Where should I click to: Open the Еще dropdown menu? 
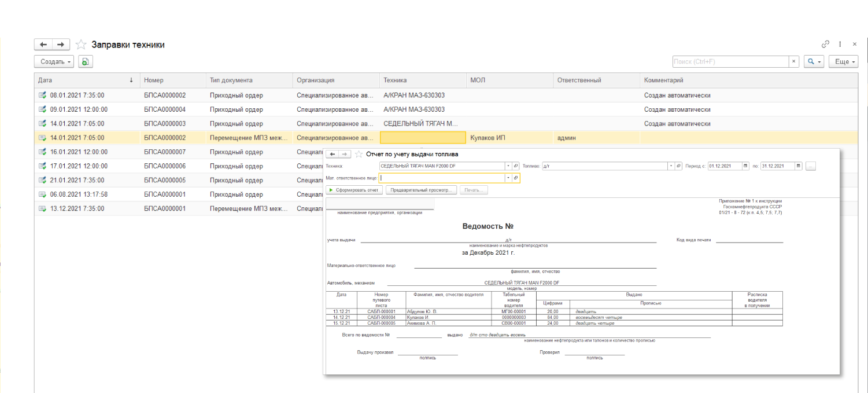(843, 61)
